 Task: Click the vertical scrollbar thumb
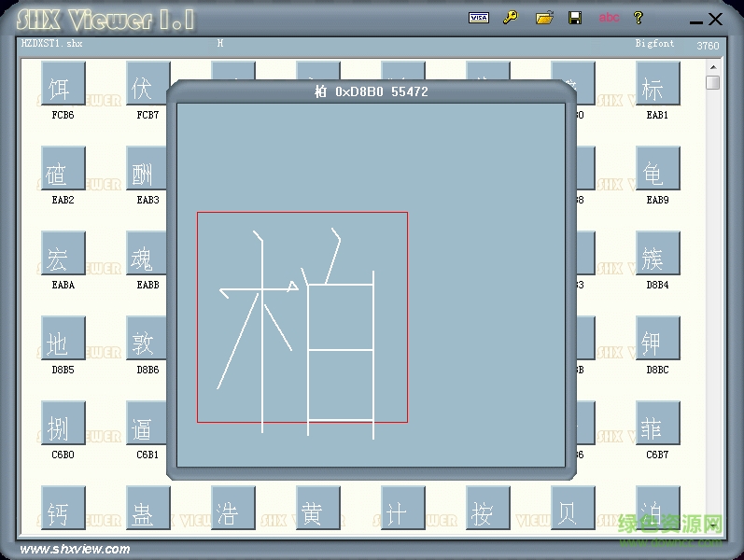(x=713, y=83)
